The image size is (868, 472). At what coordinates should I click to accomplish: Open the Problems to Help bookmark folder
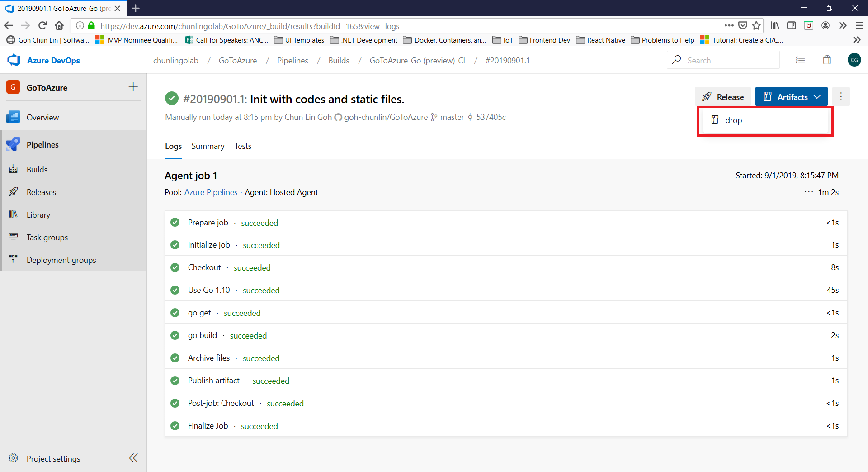[662, 40]
